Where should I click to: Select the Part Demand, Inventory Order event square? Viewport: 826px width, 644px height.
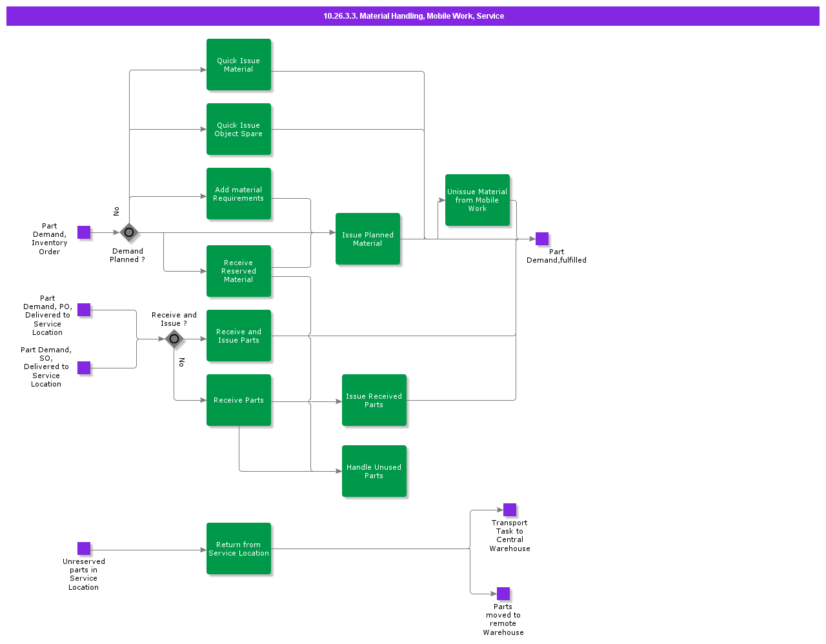(x=84, y=232)
